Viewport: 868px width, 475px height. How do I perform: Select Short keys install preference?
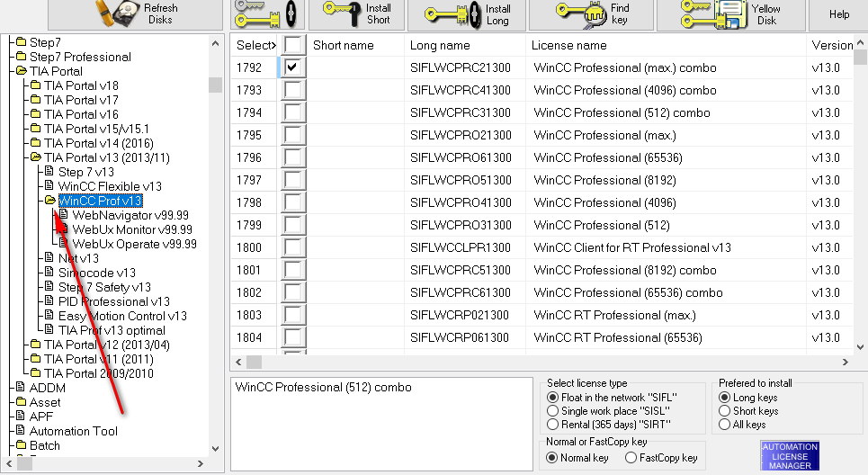click(724, 411)
